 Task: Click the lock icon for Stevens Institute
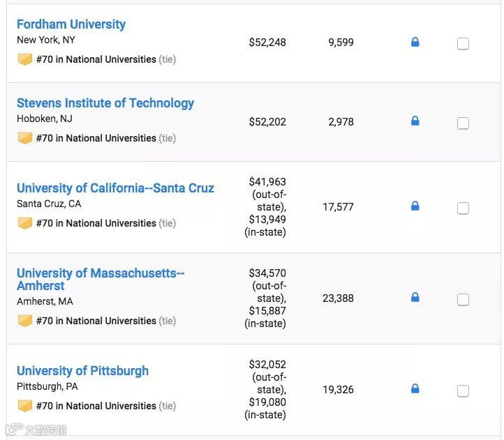coord(415,121)
